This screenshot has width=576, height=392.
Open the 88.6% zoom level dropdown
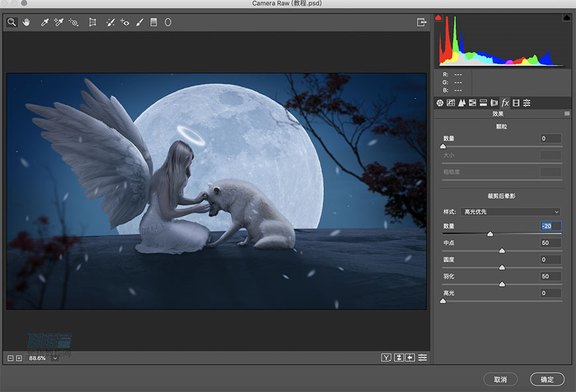pyautogui.click(x=55, y=358)
